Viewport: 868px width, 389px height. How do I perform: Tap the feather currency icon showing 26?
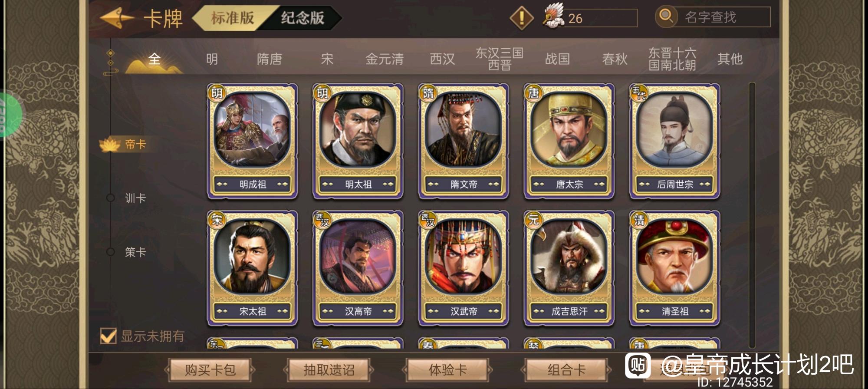pos(553,16)
